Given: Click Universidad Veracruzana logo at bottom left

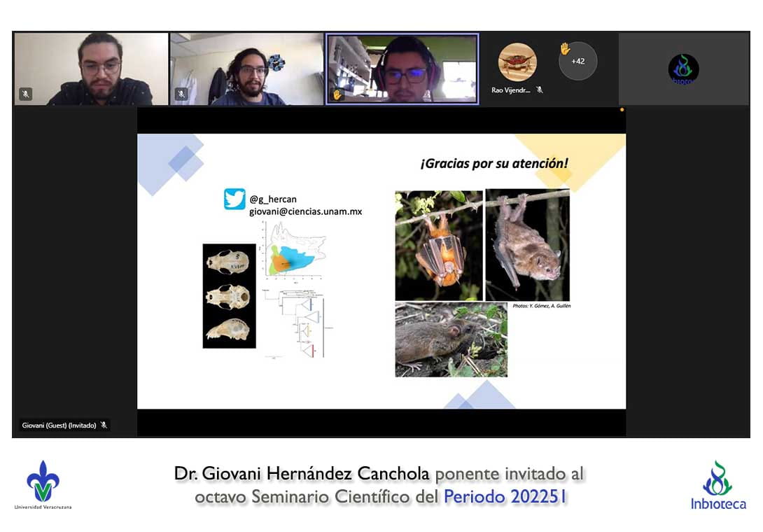Looking at the screenshot, I should (43, 484).
